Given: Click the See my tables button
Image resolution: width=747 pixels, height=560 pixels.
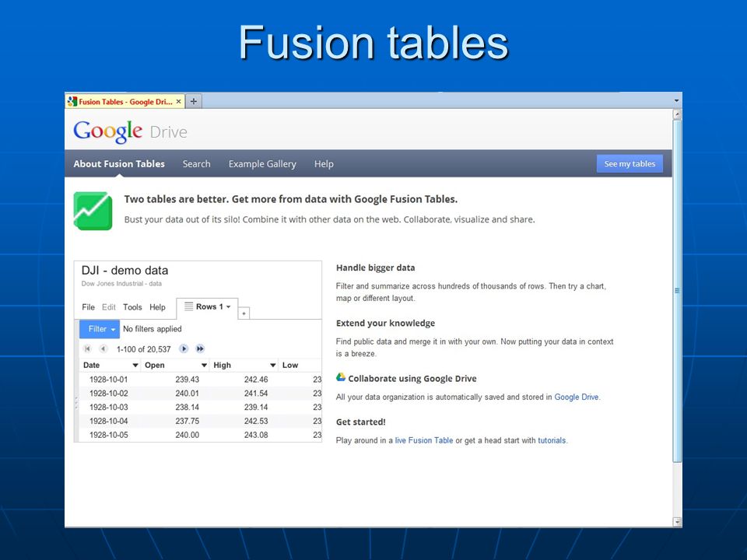Looking at the screenshot, I should tap(630, 164).
